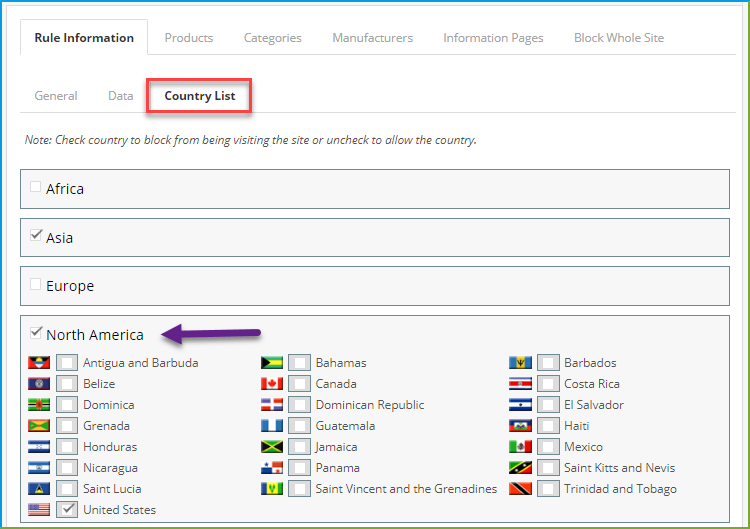This screenshot has height=529, width=750.
Task: Open the Block Whole Site tab
Action: tap(619, 38)
